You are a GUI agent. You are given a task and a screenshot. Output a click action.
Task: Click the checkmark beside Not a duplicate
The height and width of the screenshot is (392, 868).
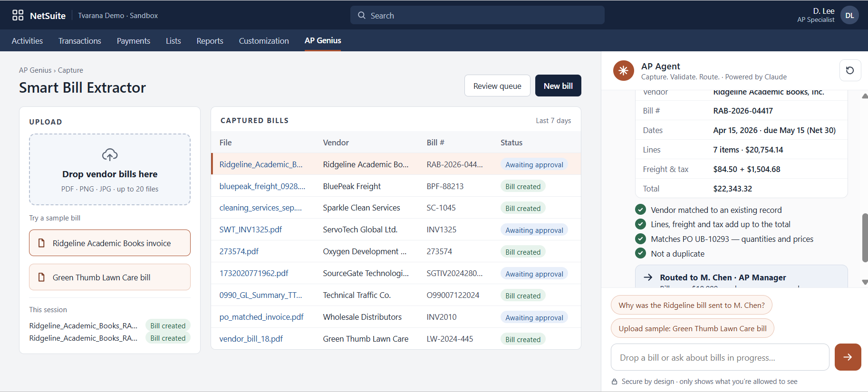pyautogui.click(x=640, y=253)
